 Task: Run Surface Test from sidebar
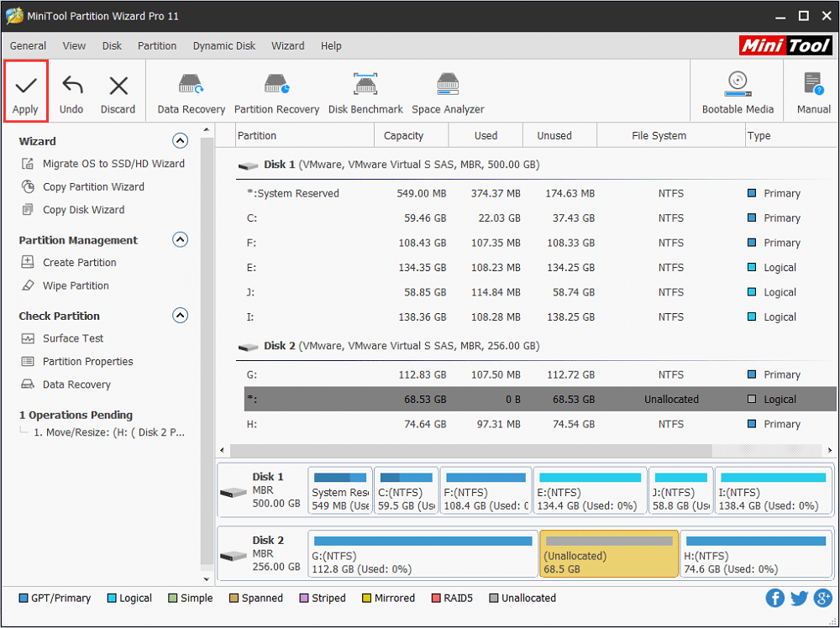[x=62, y=338]
